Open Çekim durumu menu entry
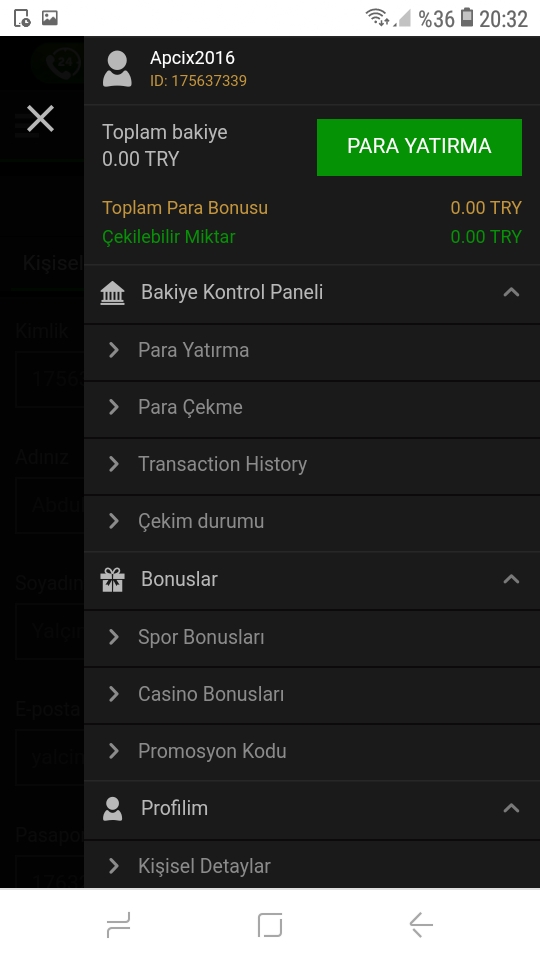 pos(312,521)
